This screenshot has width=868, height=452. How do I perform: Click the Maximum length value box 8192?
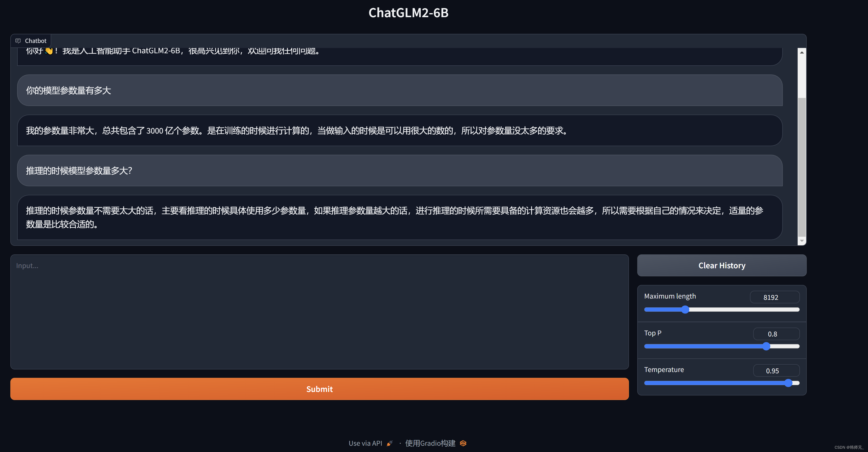pos(775,297)
